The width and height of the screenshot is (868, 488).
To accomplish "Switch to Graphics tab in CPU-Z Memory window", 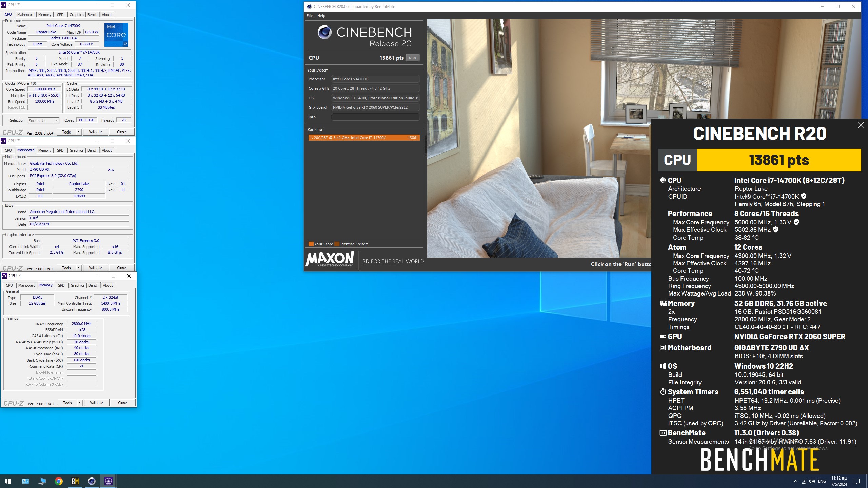I will 78,285.
